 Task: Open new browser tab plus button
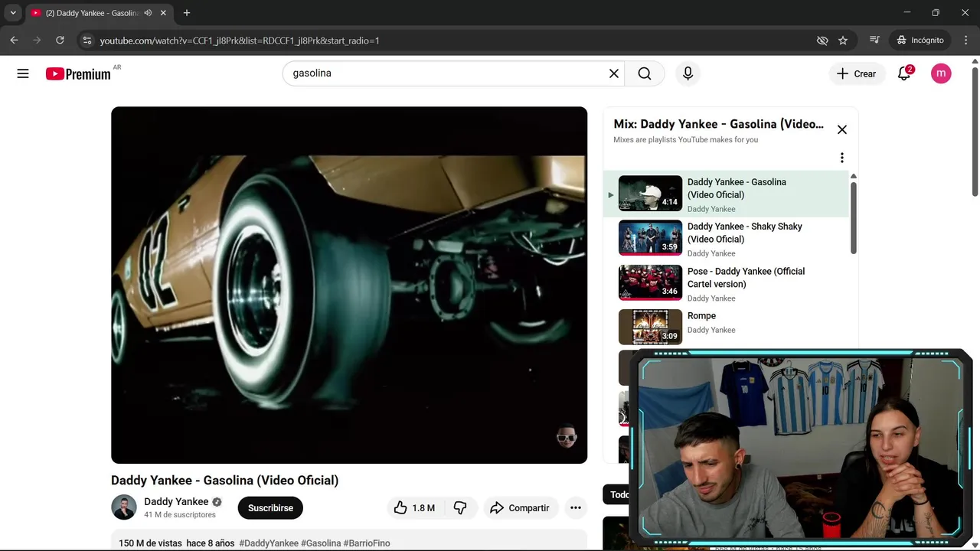click(x=187, y=13)
